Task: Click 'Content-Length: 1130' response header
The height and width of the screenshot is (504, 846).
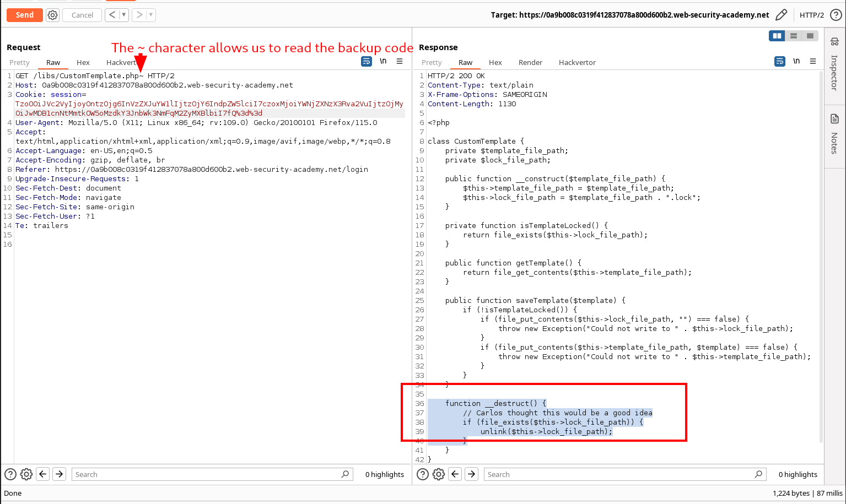Action: 472,104
